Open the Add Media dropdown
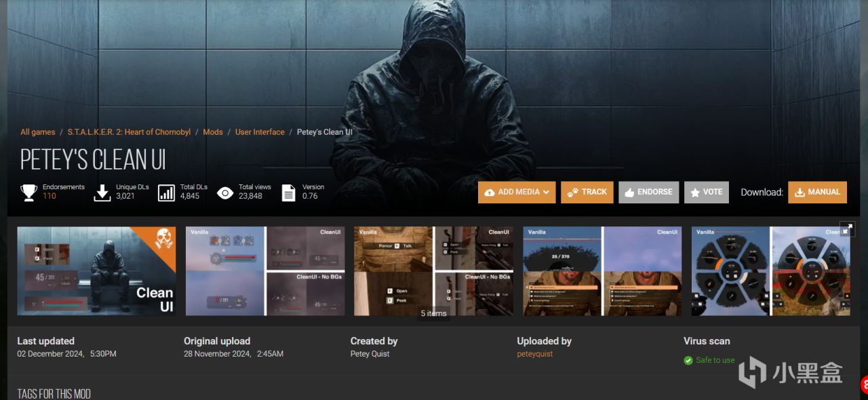This screenshot has height=400, width=868. tap(517, 192)
